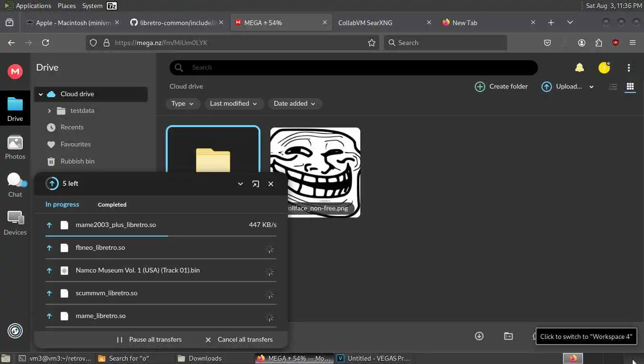Image resolution: width=644 pixels, height=364 pixels.
Task: Open Devices in the left rail
Action: click(x=15, y=223)
